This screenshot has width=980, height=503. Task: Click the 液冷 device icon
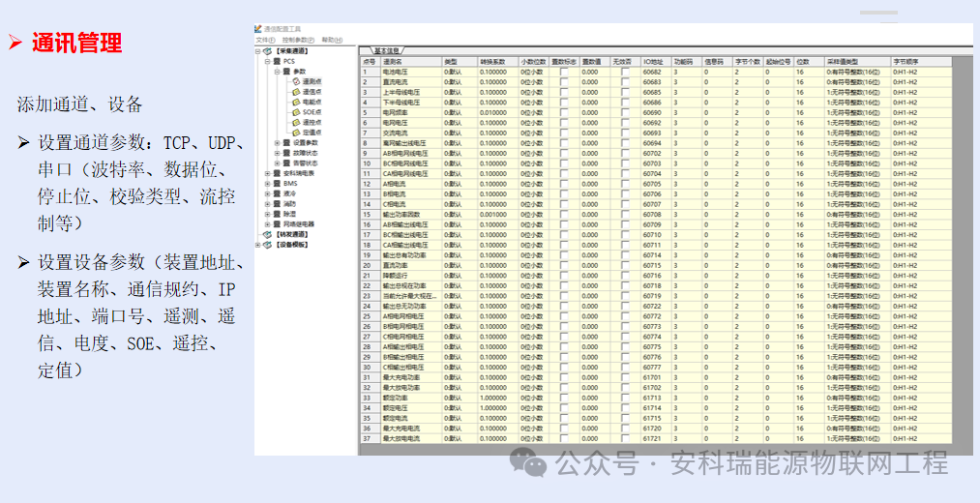tap(277, 193)
